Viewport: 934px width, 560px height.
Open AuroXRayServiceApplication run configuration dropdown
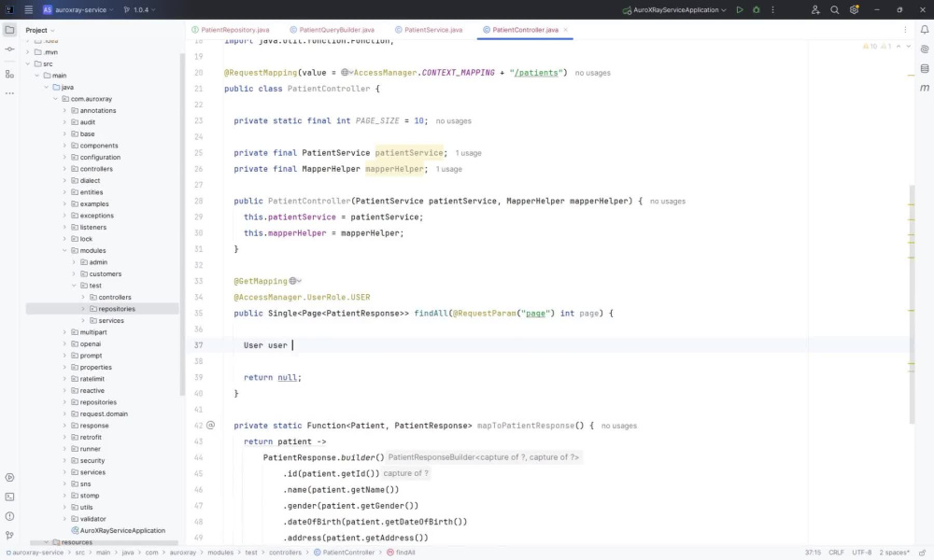pos(674,9)
